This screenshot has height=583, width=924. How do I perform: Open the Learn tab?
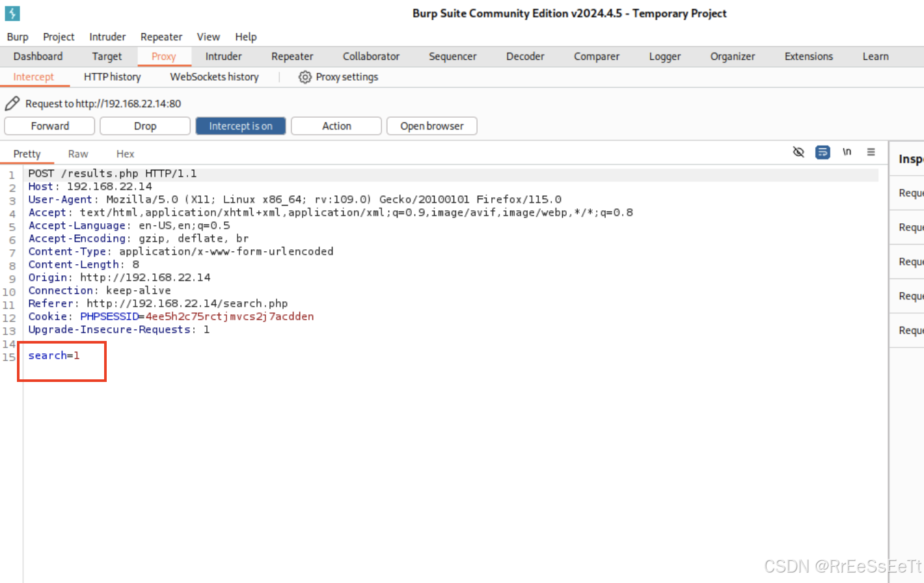876,57
